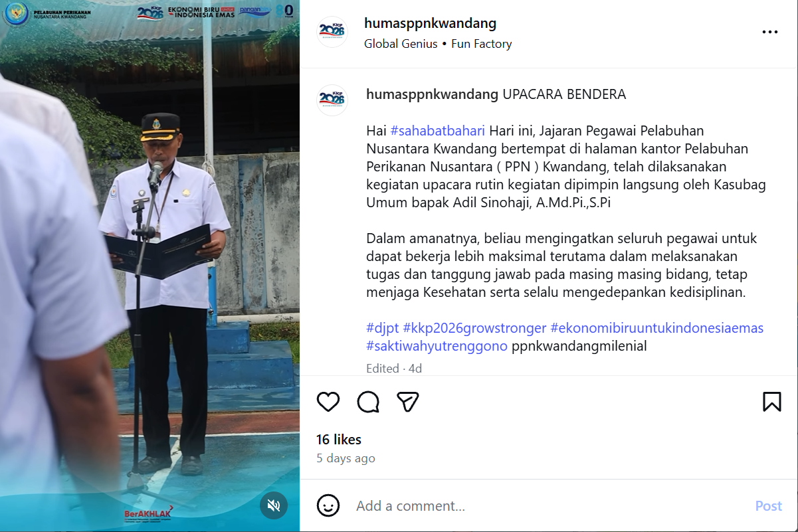This screenshot has width=798, height=532.
Task: Open the #kkp2026growstronger hashtag
Action: point(474,328)
